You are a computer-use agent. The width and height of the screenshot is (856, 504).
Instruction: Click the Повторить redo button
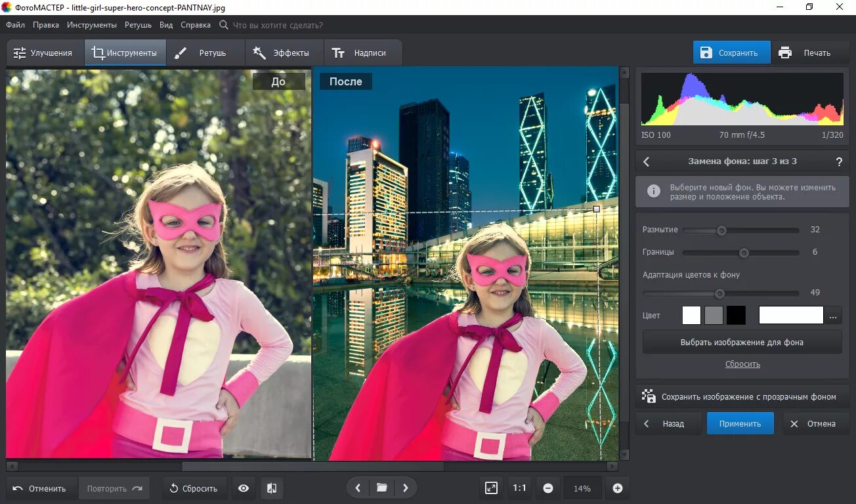tap(114, 488)
